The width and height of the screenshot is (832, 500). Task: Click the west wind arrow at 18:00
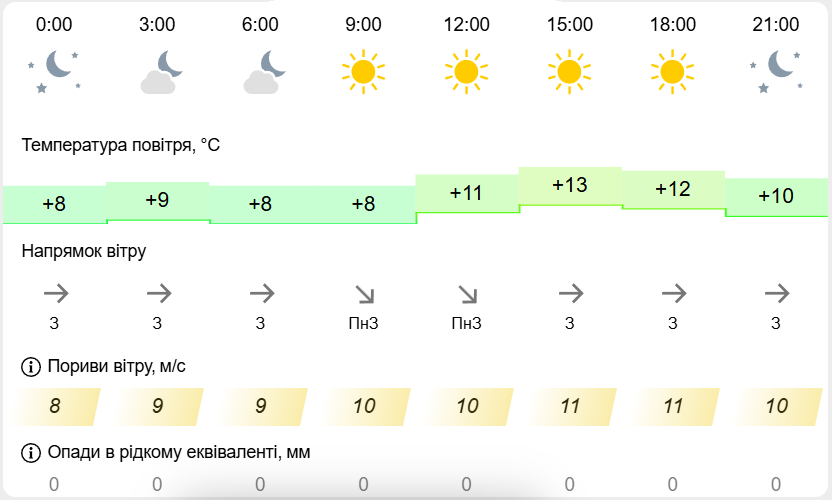673,293
